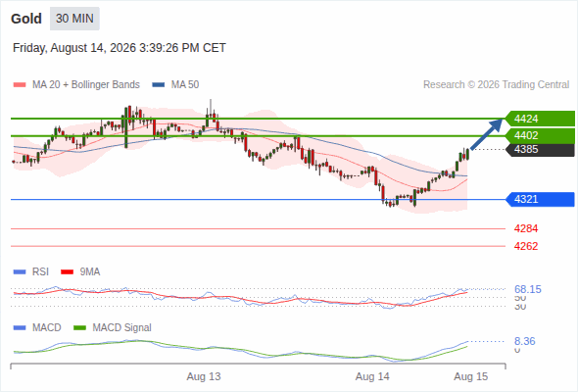
Task: Click the MACD Signal legend swatch
Action: tap(79, 328)
